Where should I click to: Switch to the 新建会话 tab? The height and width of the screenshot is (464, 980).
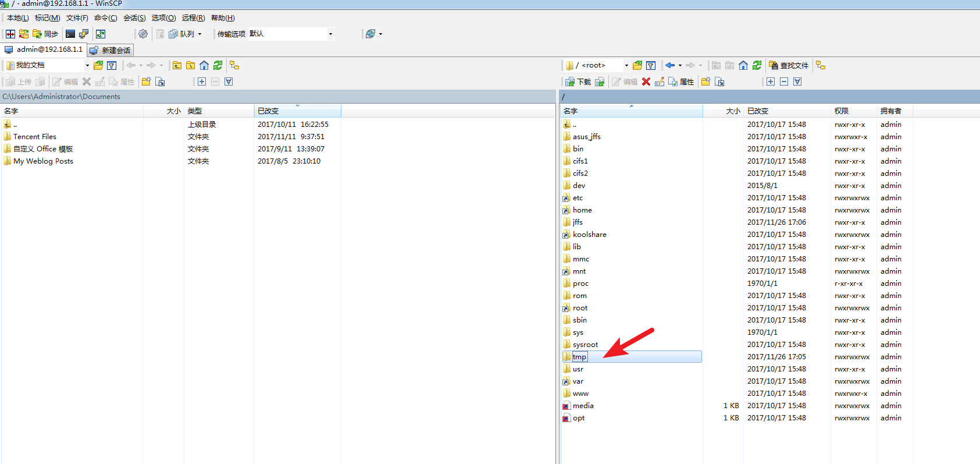pos(111,50)
